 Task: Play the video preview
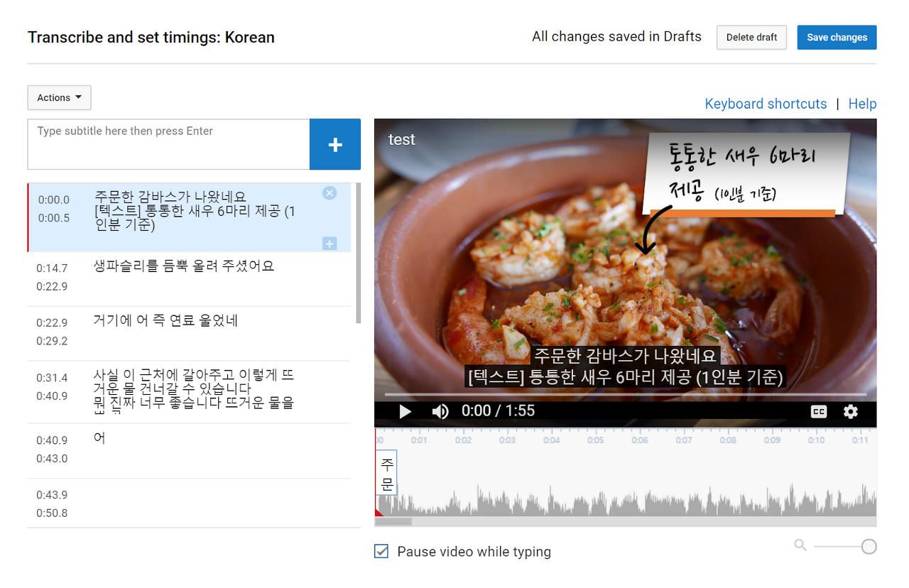click(405, 411)
